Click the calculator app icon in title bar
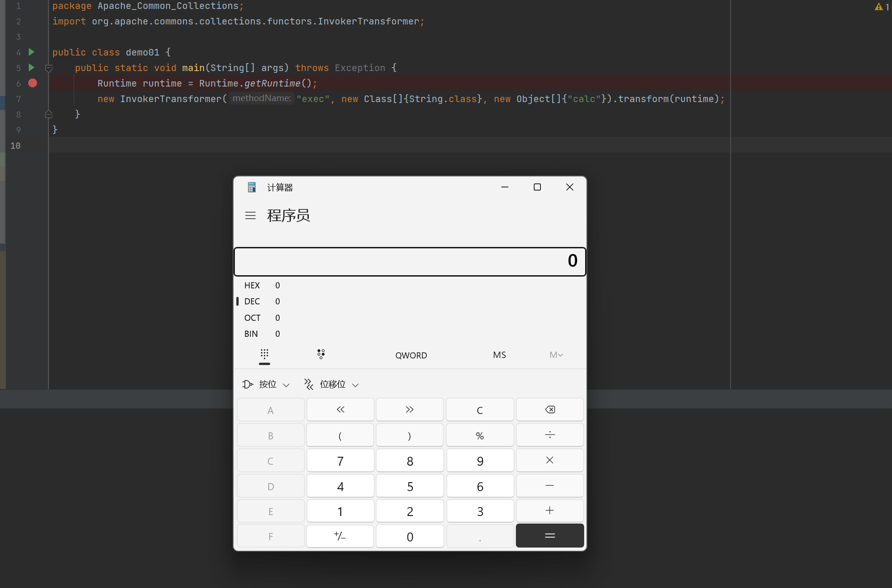This screenshot has width=892, height=588. (252, 187)
